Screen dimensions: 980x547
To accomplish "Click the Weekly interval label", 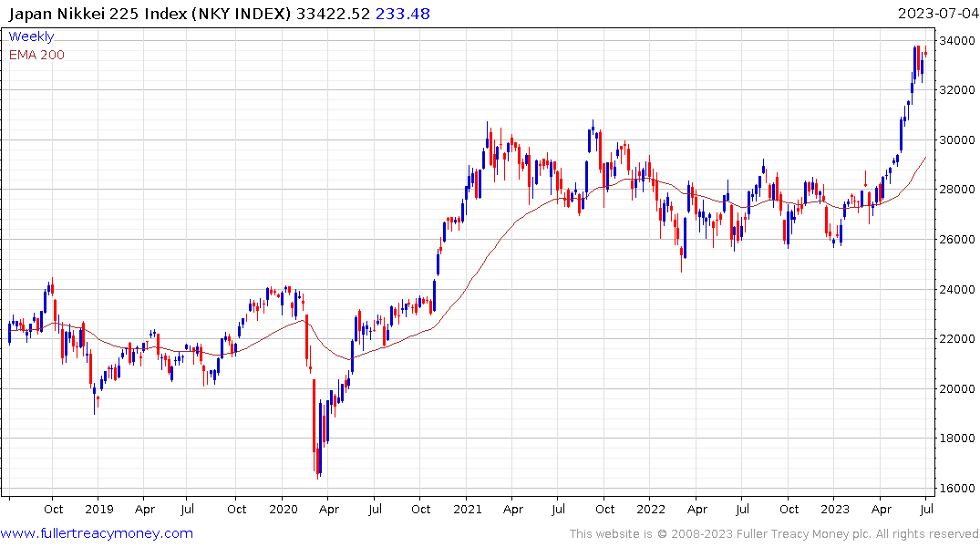I will [x=31, y=36].
